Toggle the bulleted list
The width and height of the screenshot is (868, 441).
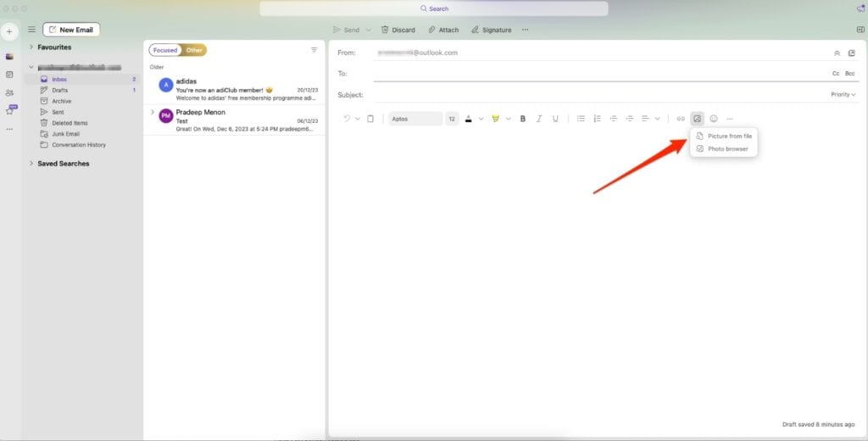(581, 119)
